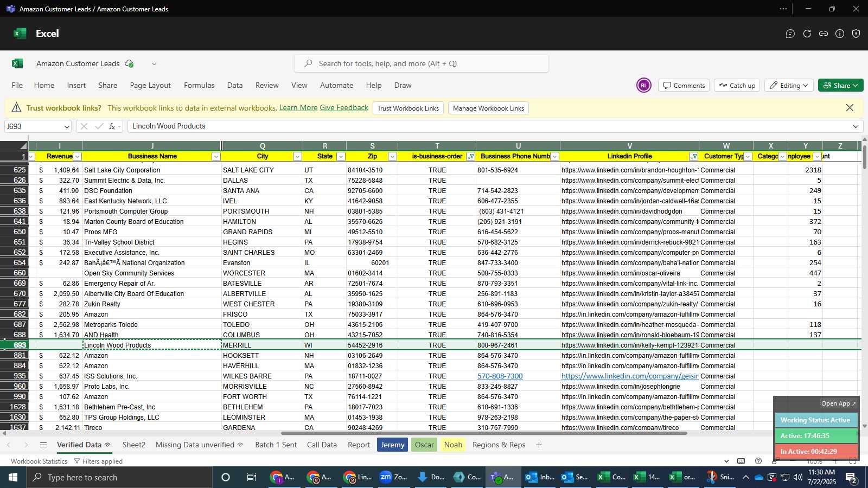This screenshot has height=488, width=868.
Task: Click the volume icon in system tray
Action: point(798,477)
